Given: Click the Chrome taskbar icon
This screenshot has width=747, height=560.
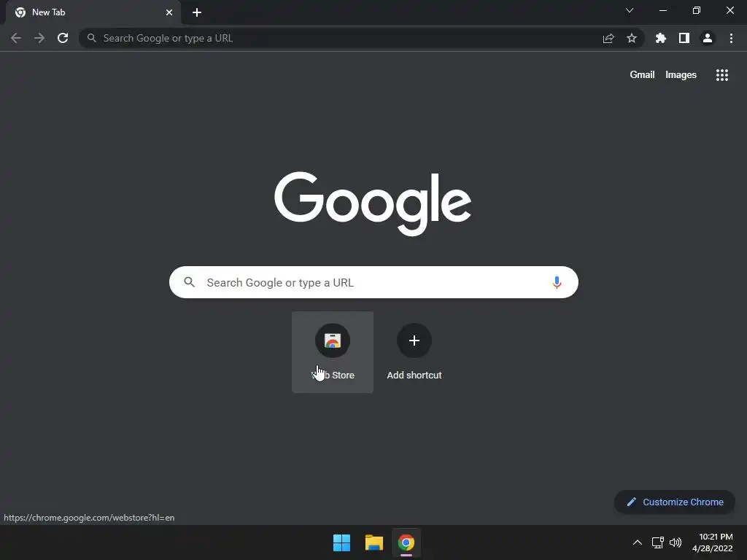Looking at the screenshot, I should [406, 542].
